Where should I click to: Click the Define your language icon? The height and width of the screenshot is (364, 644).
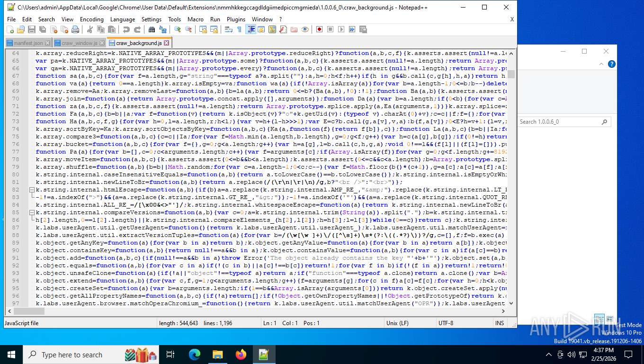tap(261, 29)
